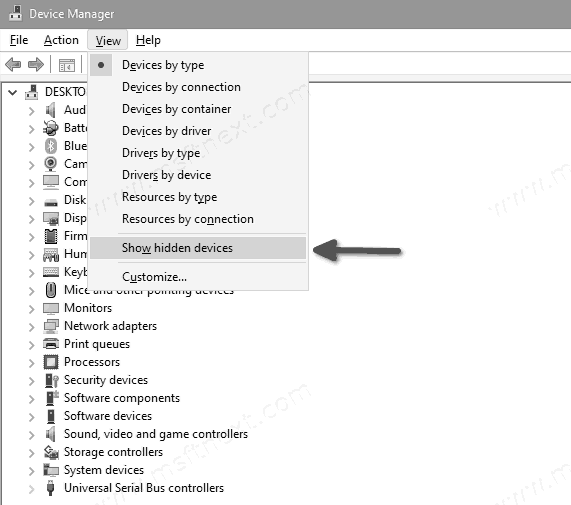The image size is (571, 505).
Task: Select the Print queues printer icon
Action: 51,344
